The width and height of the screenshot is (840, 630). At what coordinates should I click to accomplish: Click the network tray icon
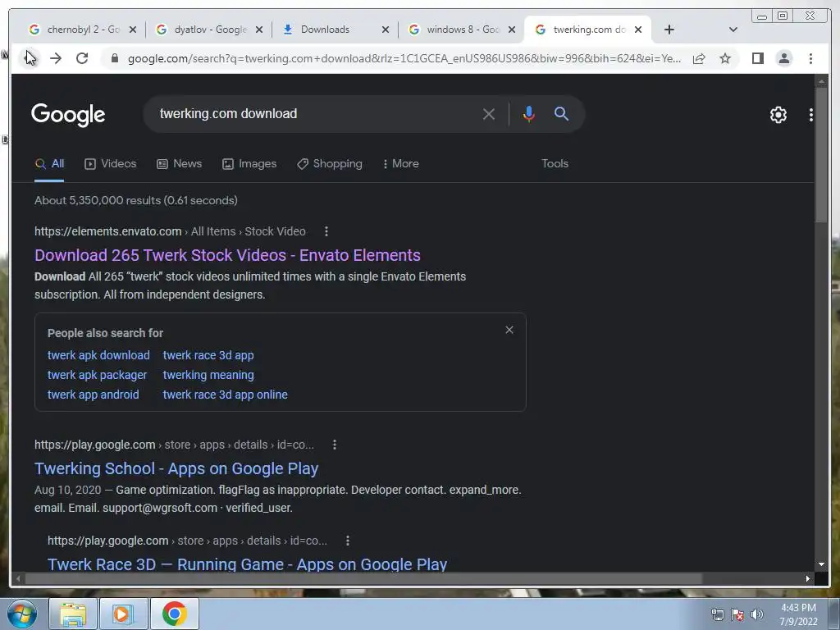tap(717, 614)
